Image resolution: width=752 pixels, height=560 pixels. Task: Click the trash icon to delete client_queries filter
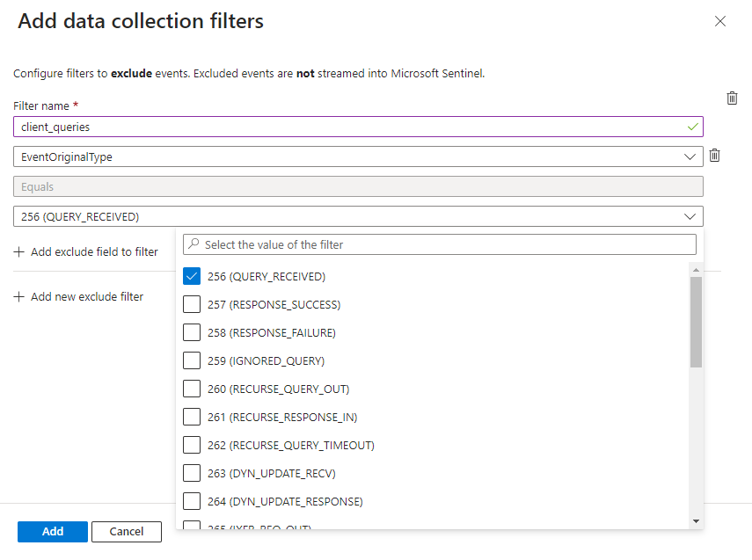pos(732,98)
